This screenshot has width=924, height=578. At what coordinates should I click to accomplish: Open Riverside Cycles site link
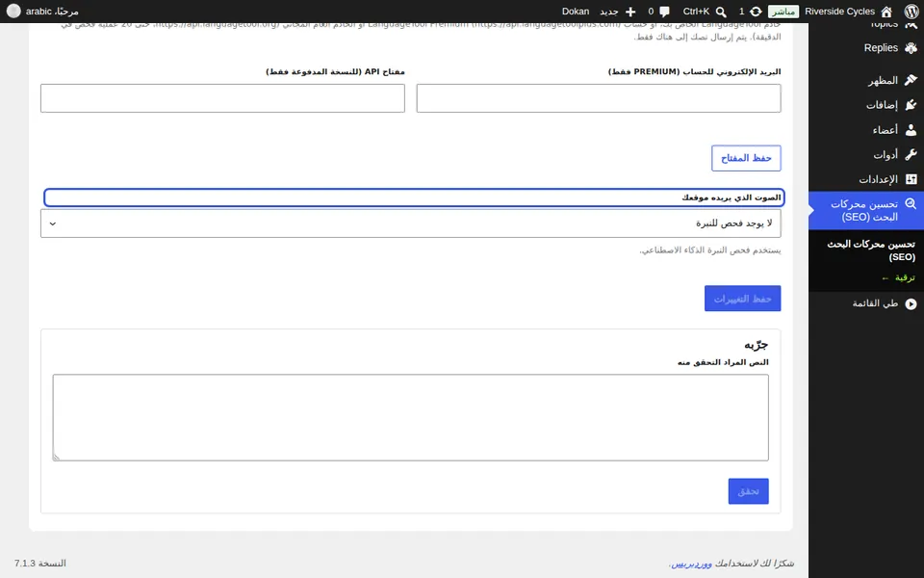tap(839, 12)
